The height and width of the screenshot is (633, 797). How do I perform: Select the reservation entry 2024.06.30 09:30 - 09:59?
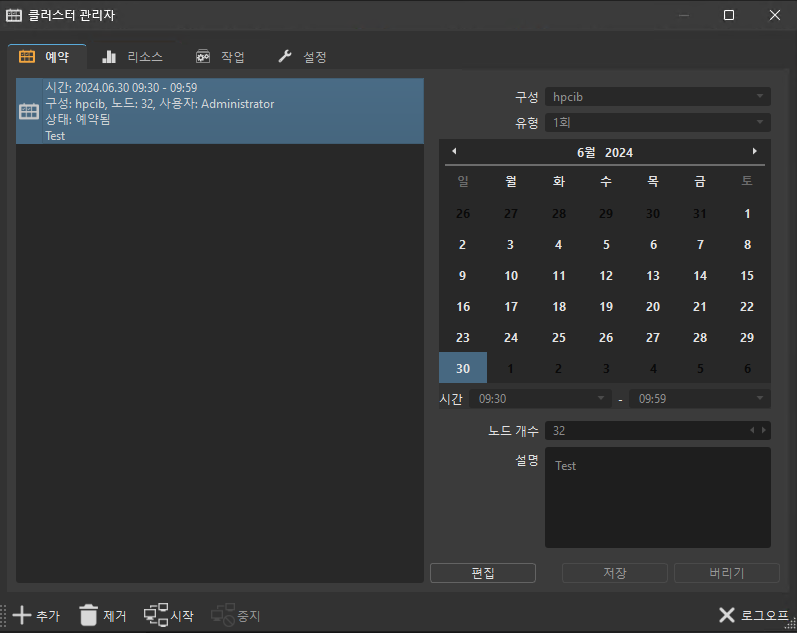(220, 111)
